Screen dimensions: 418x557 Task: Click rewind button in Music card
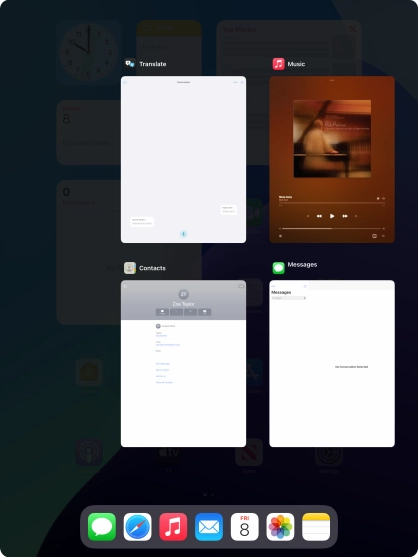319,216
